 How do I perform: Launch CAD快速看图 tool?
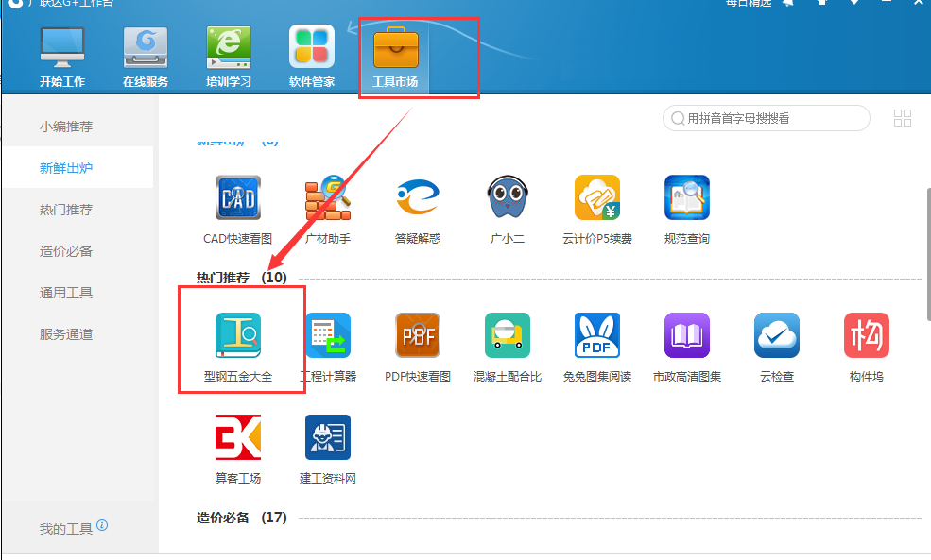pyautogui.click(x=238, y=210)
